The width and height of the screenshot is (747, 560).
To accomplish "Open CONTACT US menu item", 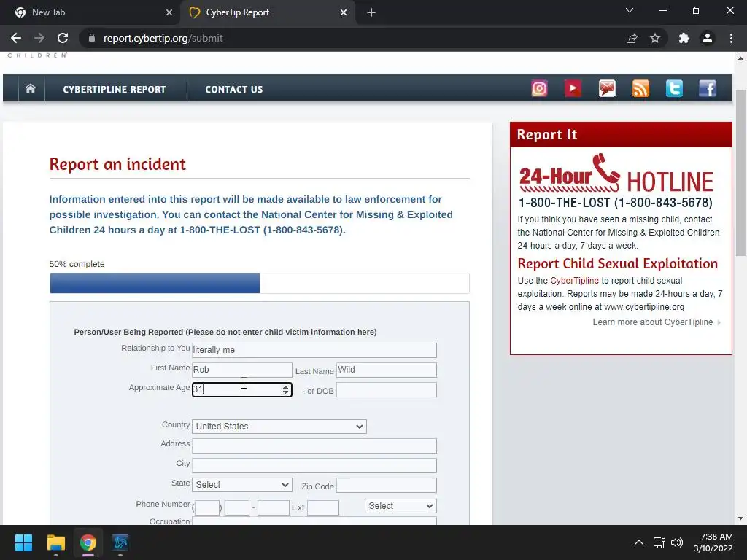I will coord(234,89).
